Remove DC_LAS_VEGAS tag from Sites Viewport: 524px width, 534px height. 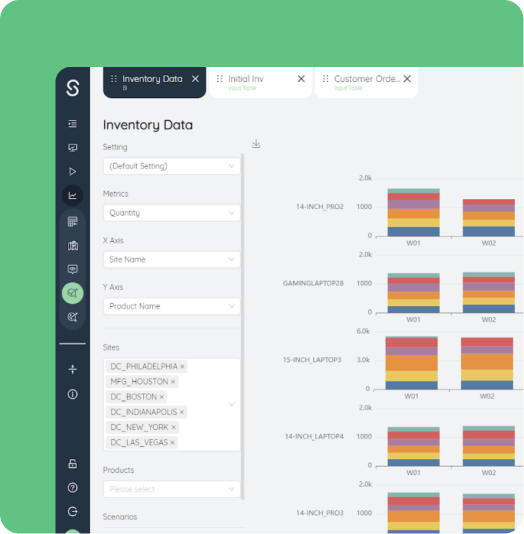click(172, 442)
